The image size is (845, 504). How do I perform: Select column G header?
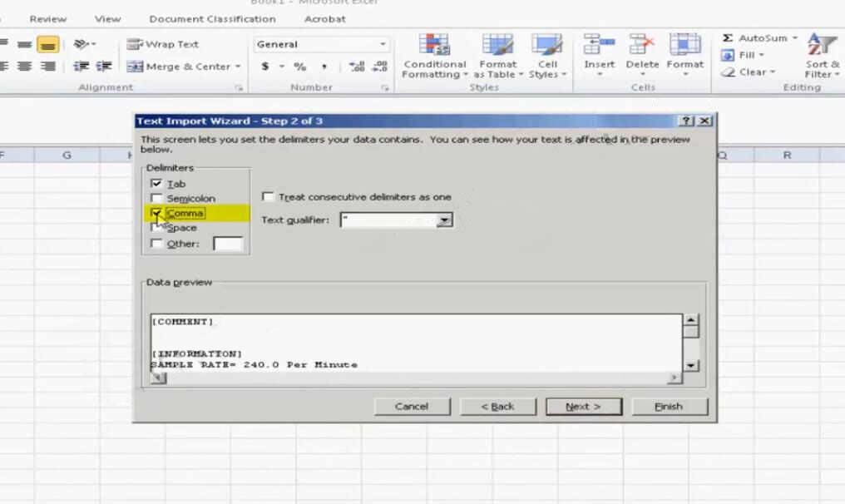coord(67,156)
